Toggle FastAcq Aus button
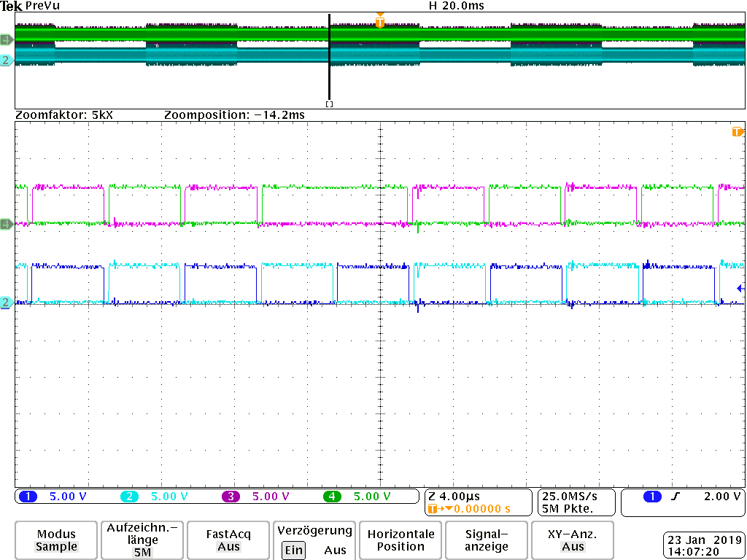Screen dimensions: 747x560 point(228,540)
